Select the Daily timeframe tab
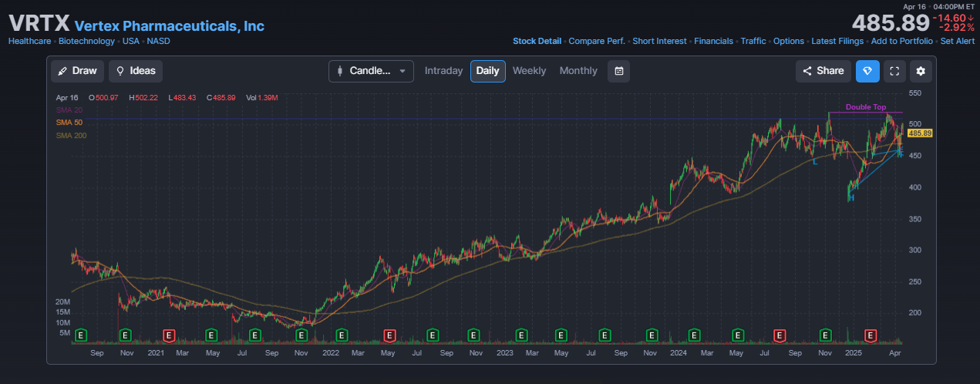The width and height of the screenshot is (980, 384). click(487, 71)
